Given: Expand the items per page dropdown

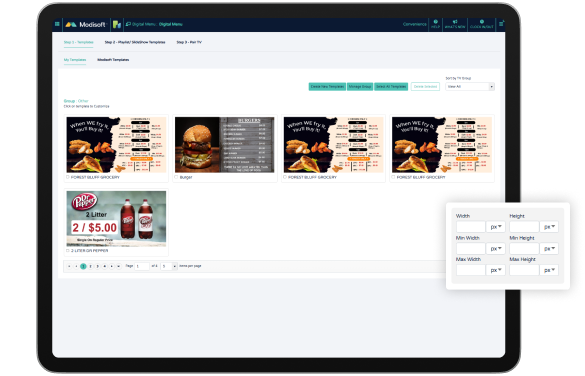Looking at the screenshot, I should point(169,266).
